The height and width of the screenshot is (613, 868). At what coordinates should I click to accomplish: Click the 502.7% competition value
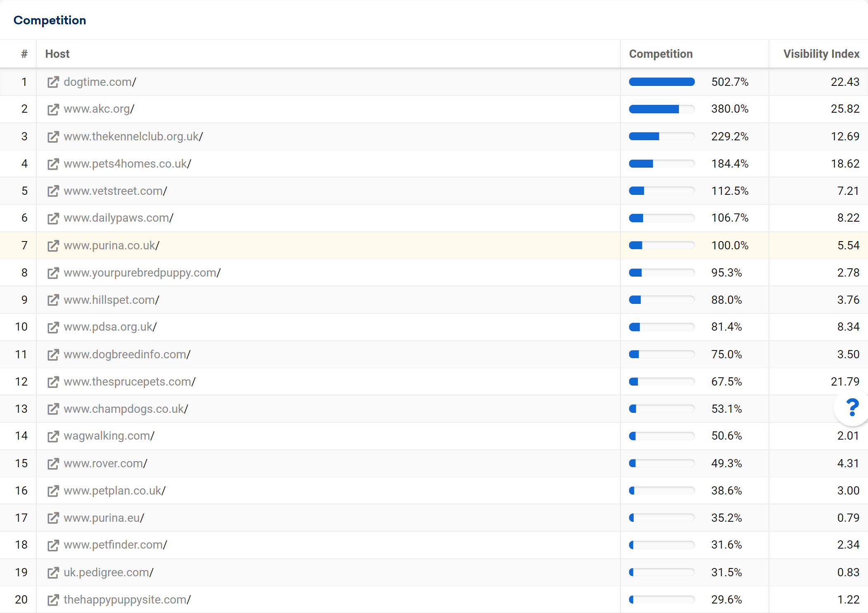730,82
